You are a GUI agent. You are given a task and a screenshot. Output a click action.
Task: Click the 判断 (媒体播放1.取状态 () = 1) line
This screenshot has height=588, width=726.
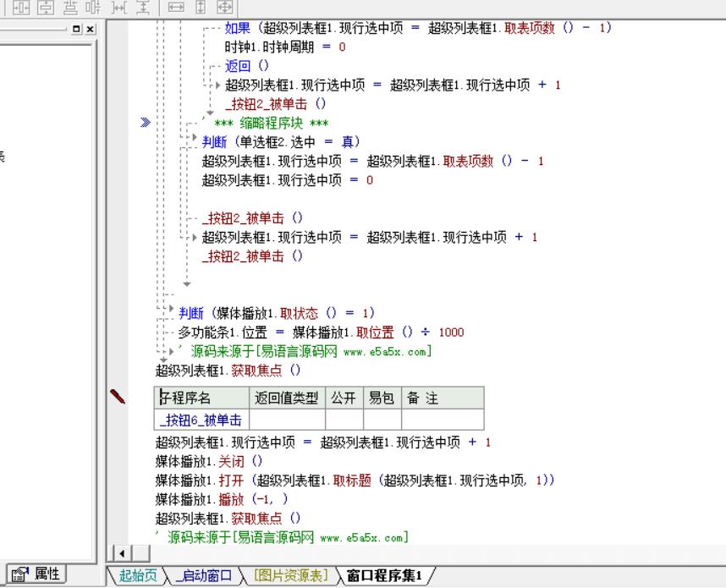click(277, 313)
